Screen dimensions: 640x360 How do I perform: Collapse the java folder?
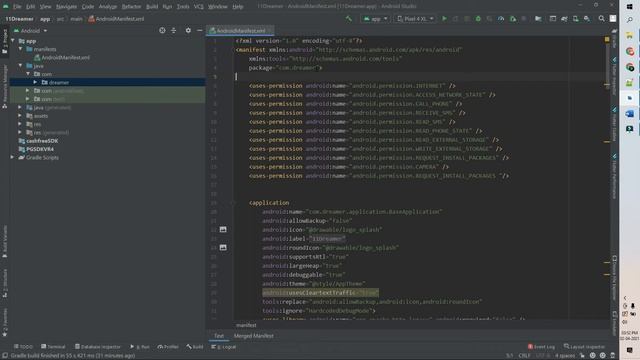point(20,66)
